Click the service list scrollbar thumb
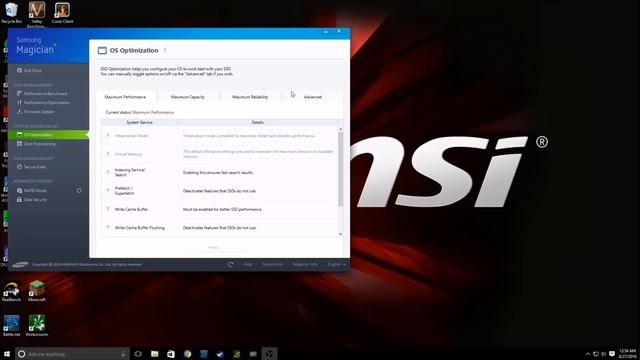This screenshot has width=640, height=360. coord(340,169)
